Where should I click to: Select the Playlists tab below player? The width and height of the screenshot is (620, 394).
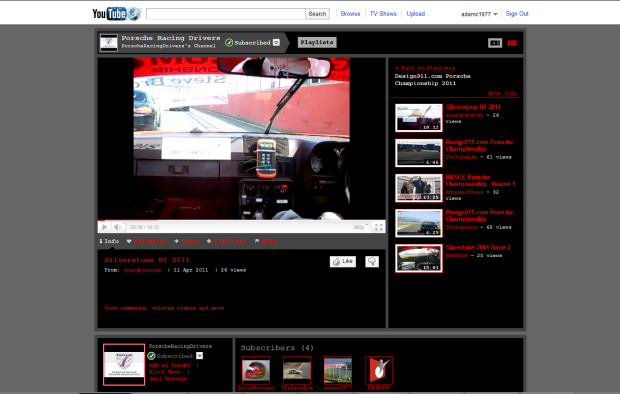point(227,241)
